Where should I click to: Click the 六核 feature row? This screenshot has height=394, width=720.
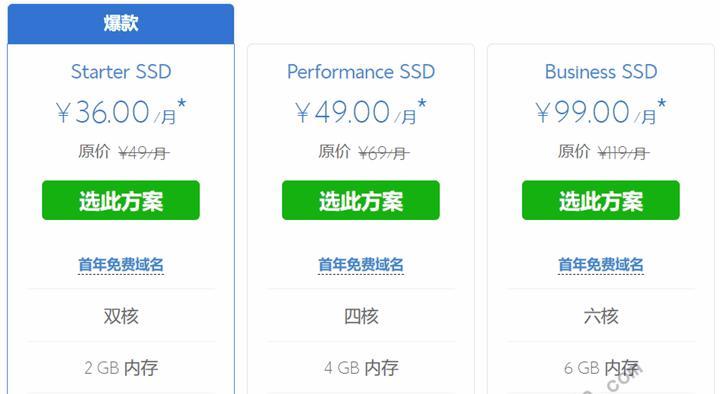click(x=601, y=316)
